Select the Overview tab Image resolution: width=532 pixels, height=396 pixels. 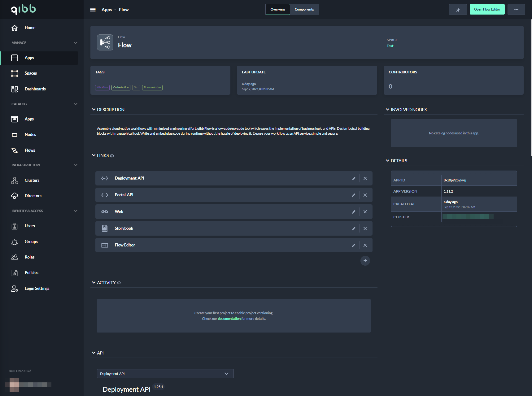(x=278, y=10)
